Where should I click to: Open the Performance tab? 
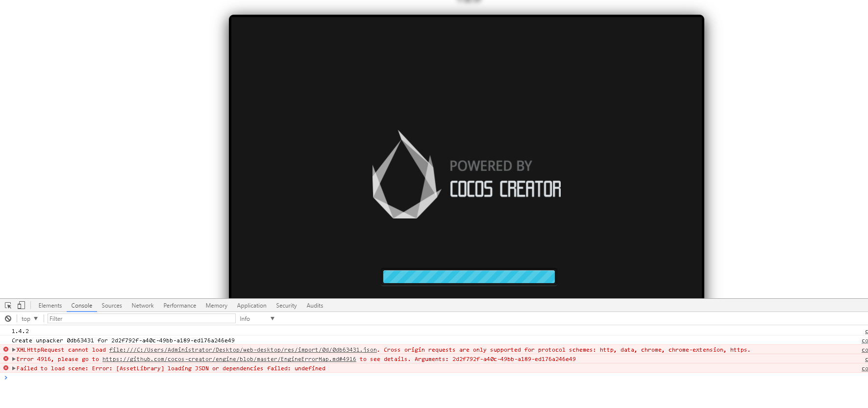[x=180, y=305]
